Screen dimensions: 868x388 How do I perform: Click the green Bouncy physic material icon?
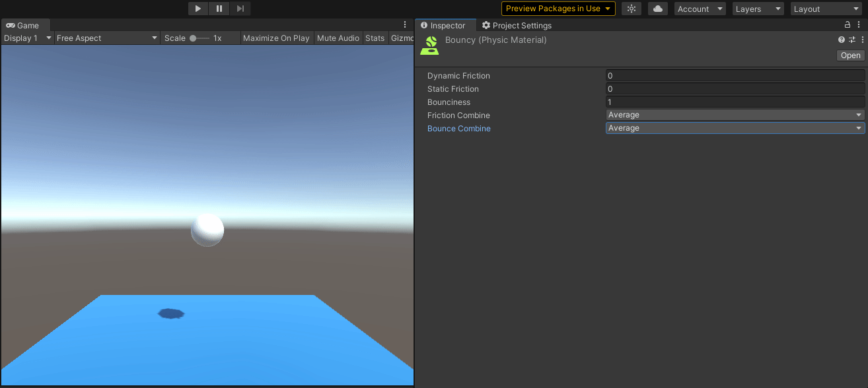click(429, 45)
